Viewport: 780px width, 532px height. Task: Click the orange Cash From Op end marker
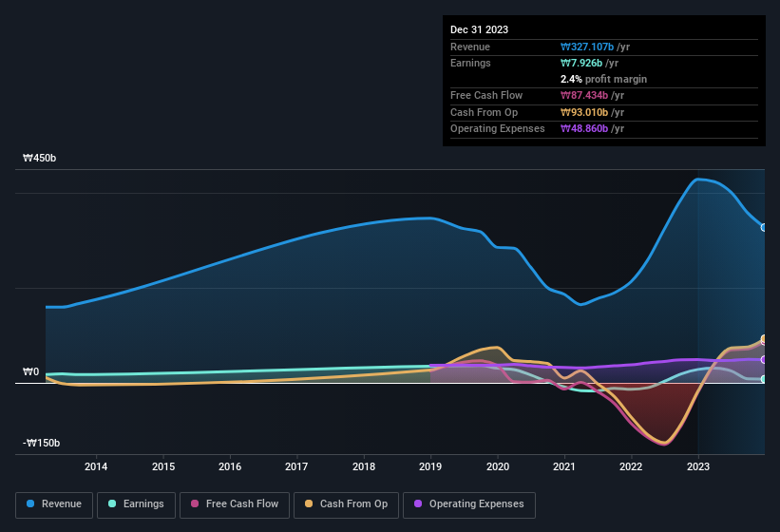click(x=764, y=339)
